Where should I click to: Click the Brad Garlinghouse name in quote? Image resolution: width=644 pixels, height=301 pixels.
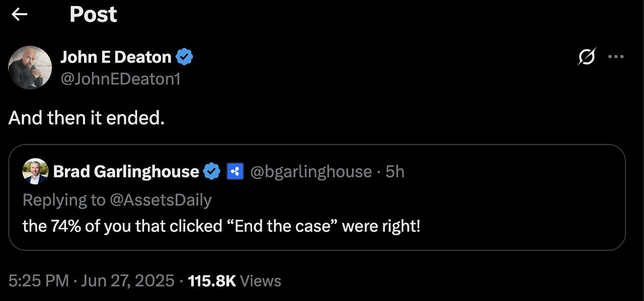point(126,172)
